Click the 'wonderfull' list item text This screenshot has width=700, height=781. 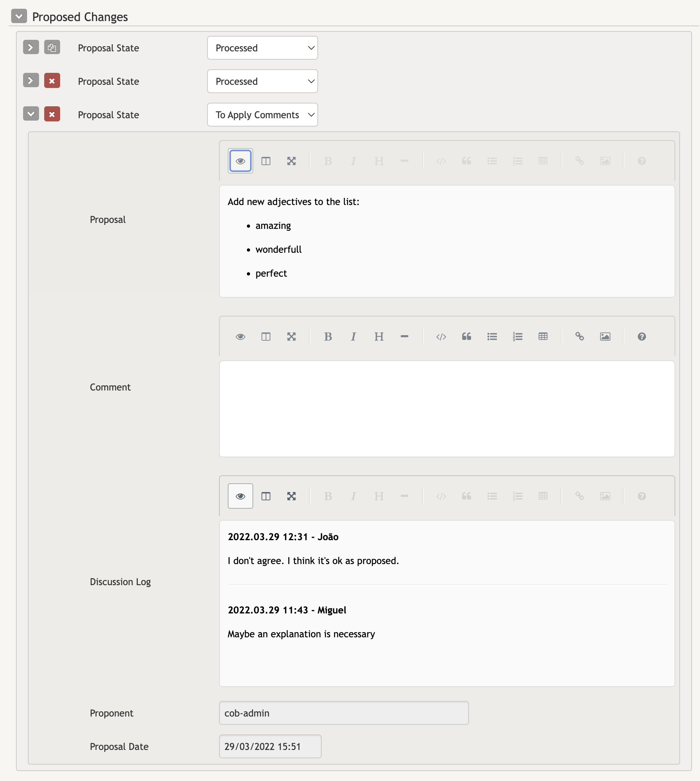(x=279, y=250)
